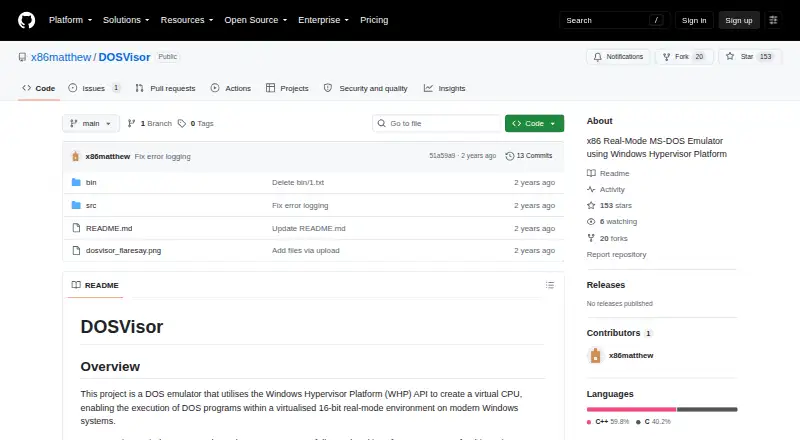The image size is (800, 440).
Task: Expand the Solutions menu
Action: 126,20
